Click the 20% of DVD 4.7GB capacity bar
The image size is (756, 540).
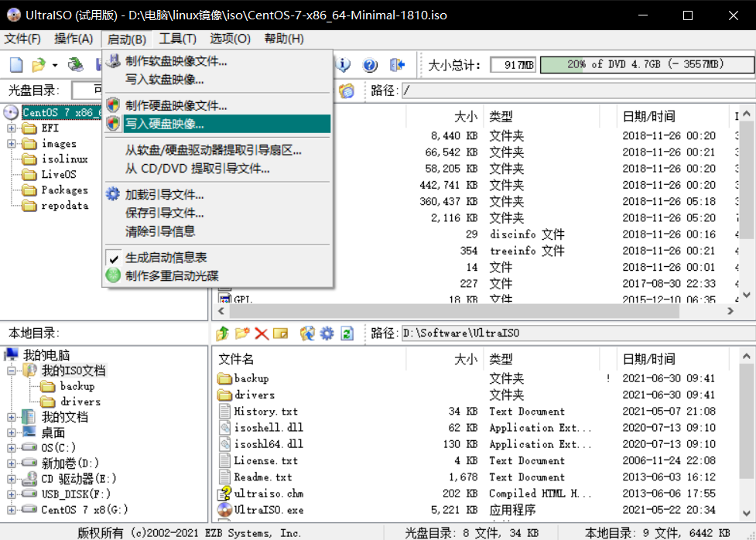click(x=646, y=65)
